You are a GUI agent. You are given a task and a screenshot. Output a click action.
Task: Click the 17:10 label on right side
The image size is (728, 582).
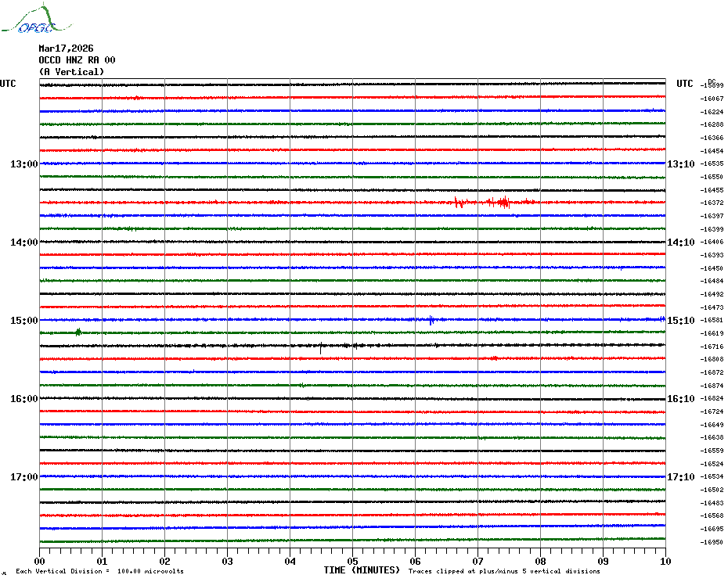[680, 477]
